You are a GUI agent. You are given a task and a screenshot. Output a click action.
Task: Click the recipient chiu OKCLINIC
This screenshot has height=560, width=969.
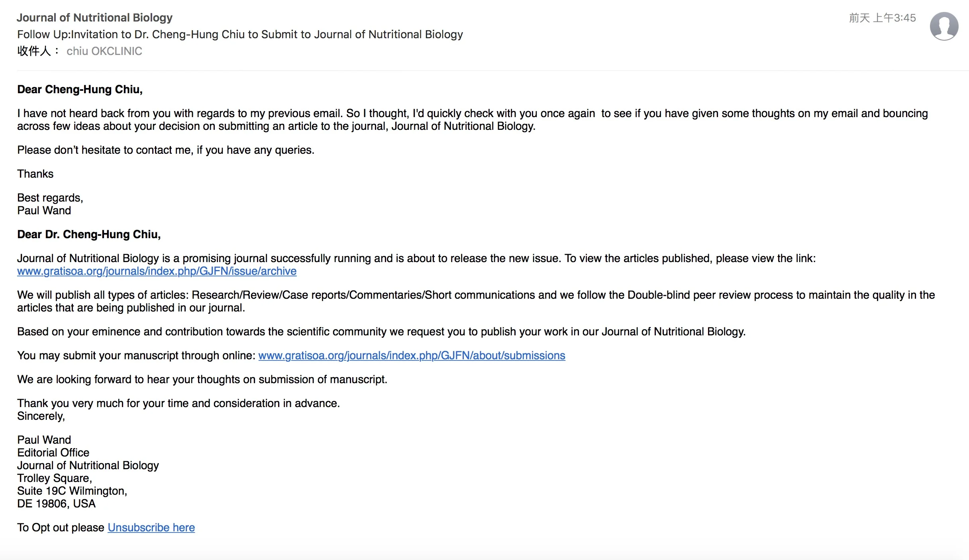tap(104, 51)
